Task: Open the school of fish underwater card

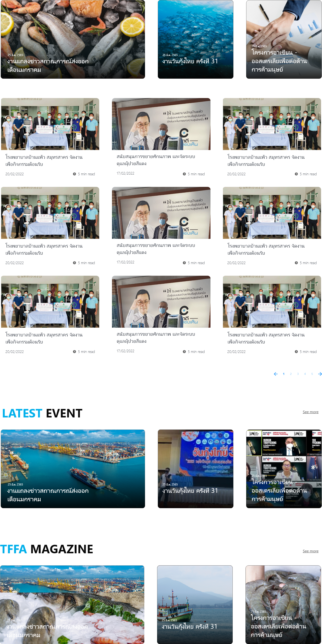Action: coord(195,39)
